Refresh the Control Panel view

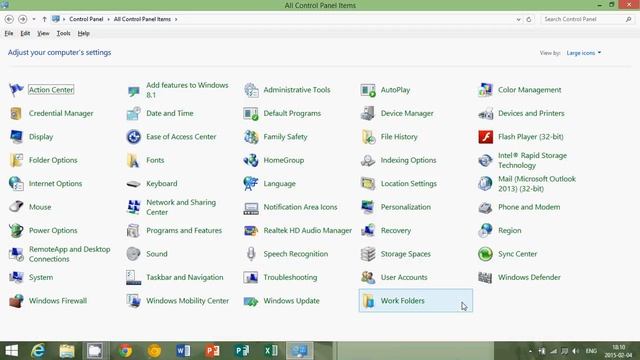pyautogui.click(x=529, y=19)
